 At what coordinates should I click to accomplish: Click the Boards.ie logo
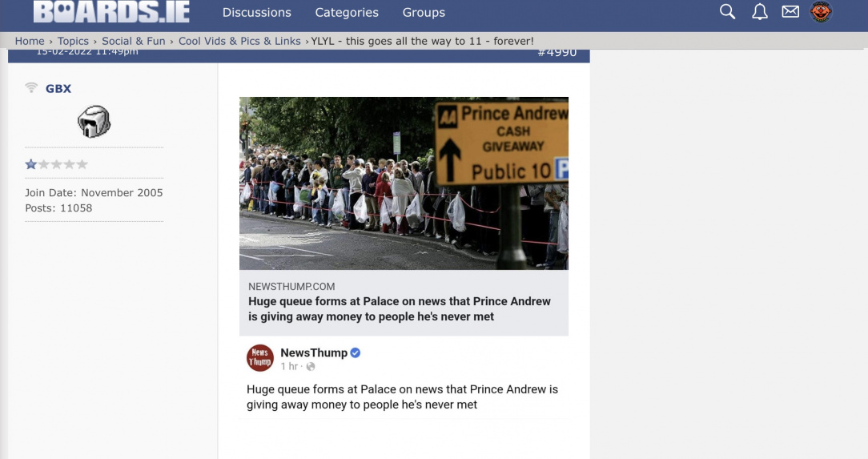111,12
